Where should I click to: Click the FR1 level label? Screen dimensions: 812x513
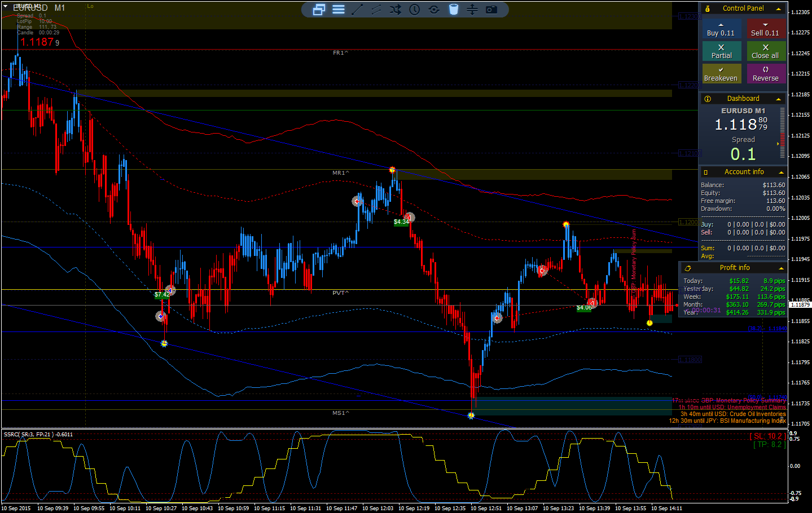coord(340,53)
